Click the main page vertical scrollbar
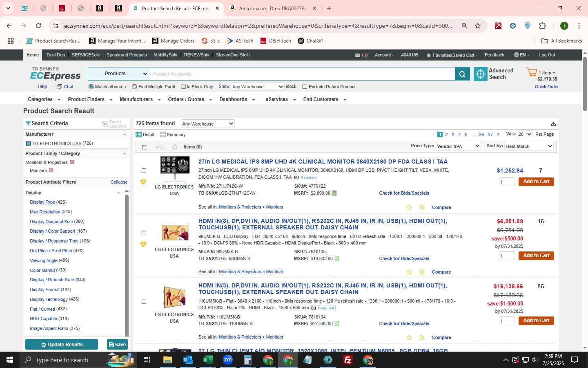 click(585, 84)
